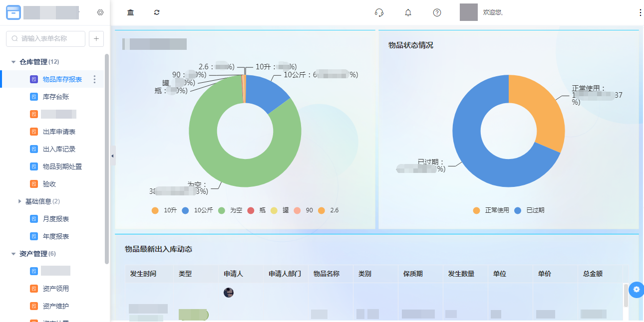Screen dimensions: 644x322
Task: Click the refresh icon in top bar
Action: coord(157,12)
